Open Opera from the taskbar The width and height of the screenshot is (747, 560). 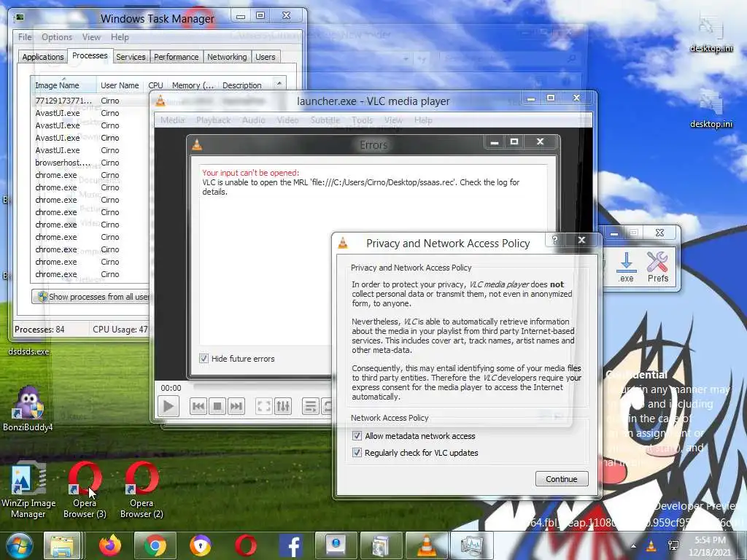246,545
